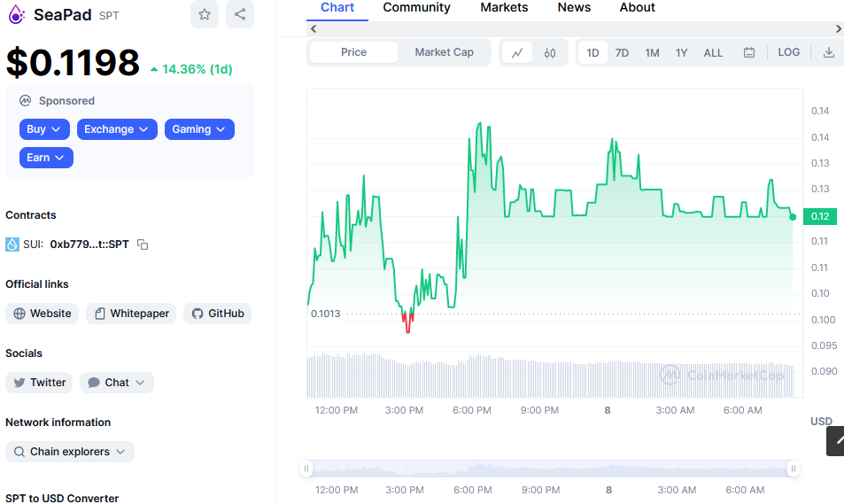The width and height of the screenshot is (844, 504).
Task: Switch to the Chart tab
Action: [337, 8]
